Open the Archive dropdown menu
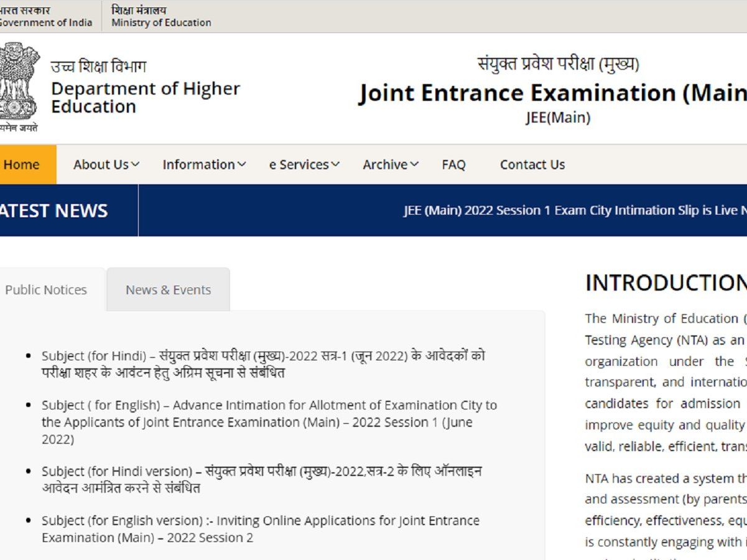Viewport: 747px width, 560px height. (388, 164)
